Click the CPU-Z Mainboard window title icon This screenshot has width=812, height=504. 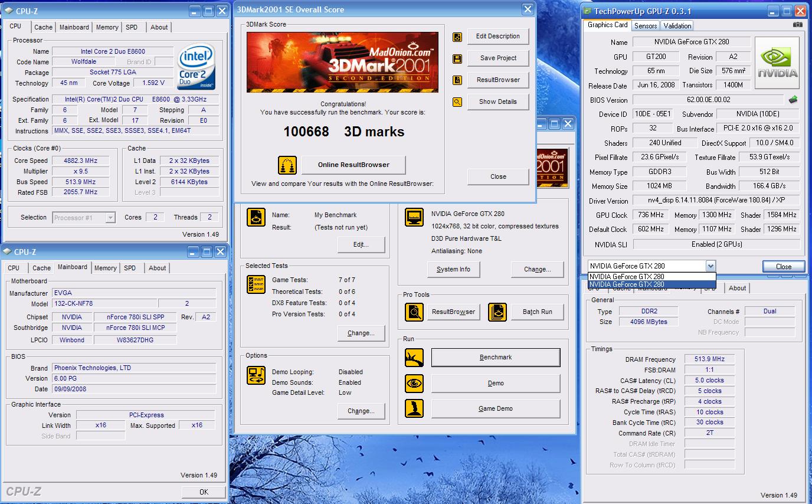(7, 252)
